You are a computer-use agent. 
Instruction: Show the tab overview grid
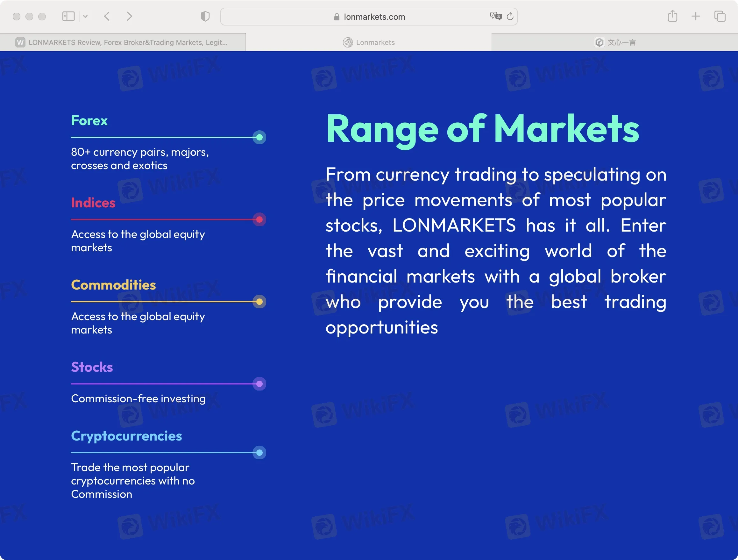[x=719, y=16]
